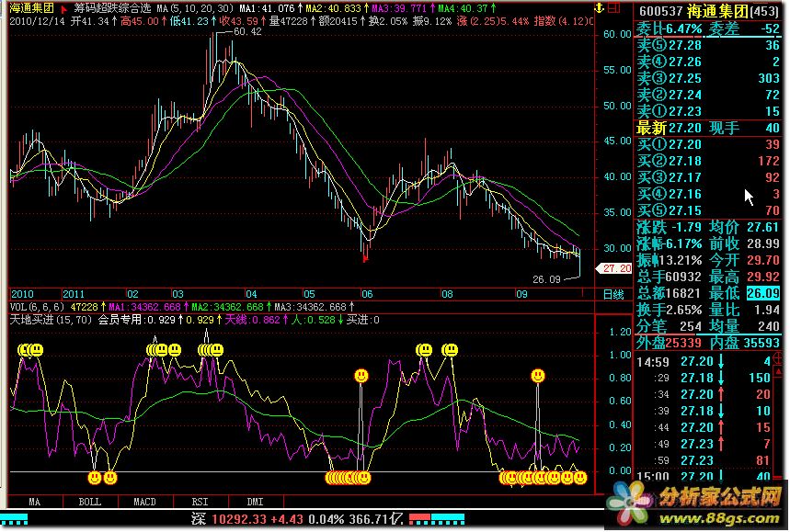Click the VOL(6,6,6) volume label

point(38,307)
